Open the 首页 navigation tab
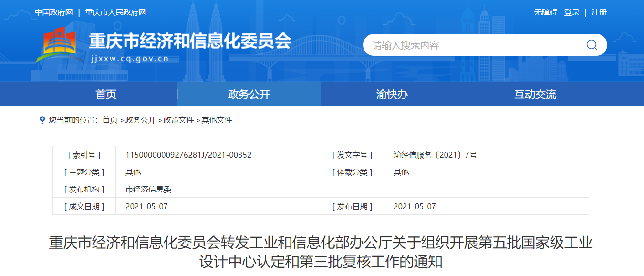The height and width of the screenshot is (276, 644). [106, 94]
